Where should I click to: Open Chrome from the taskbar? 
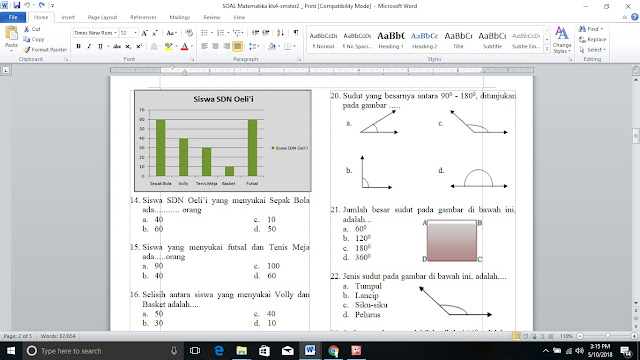point(333,351)
